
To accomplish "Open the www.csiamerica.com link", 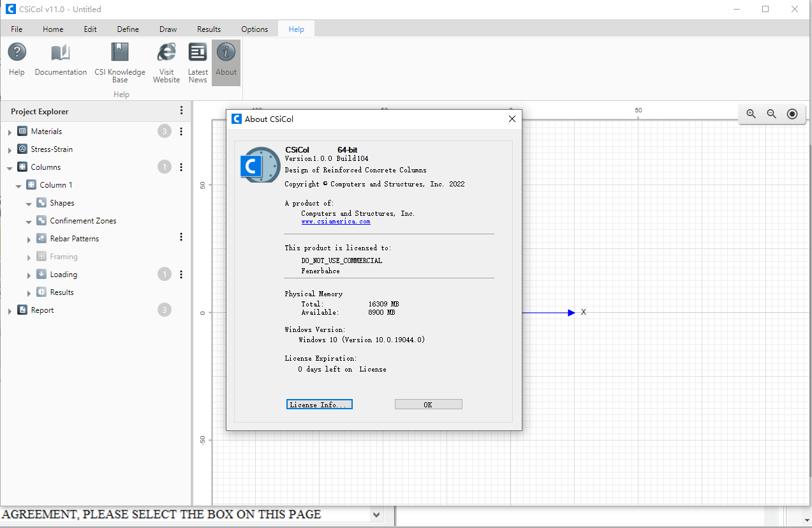I will pyautogui.click(x=336, y=222).
